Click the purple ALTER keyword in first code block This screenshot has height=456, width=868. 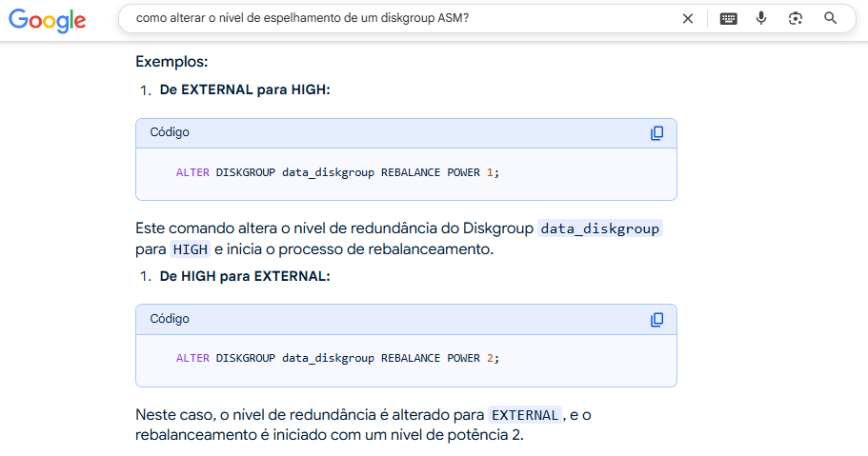pyautogui.click(x=192, y=172)
